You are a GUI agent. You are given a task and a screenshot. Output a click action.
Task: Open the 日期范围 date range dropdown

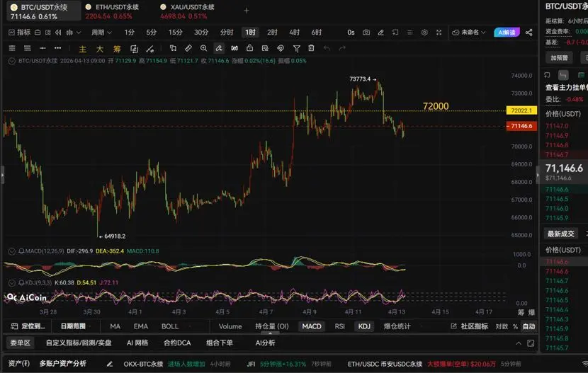click(x=74, y=326)
